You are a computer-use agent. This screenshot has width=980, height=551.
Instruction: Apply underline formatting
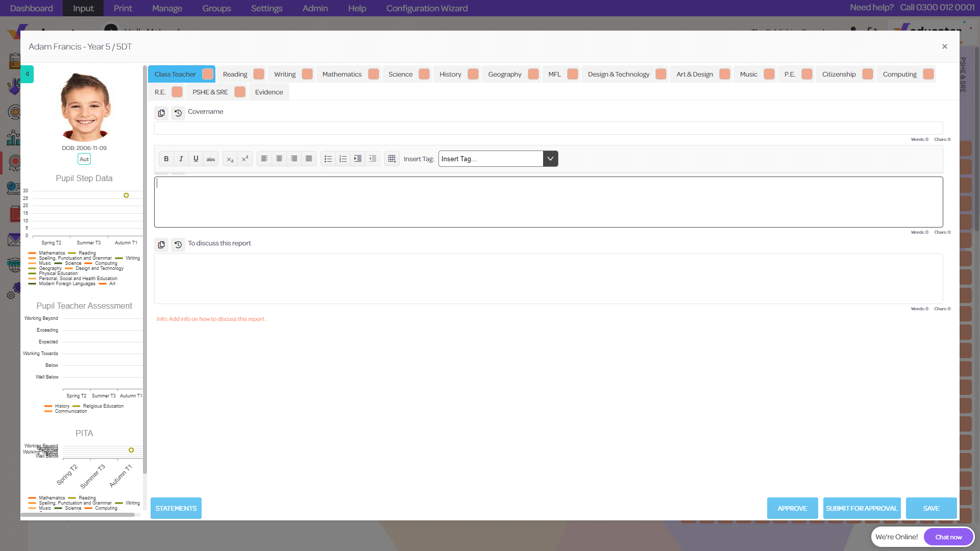pos(196,159)
